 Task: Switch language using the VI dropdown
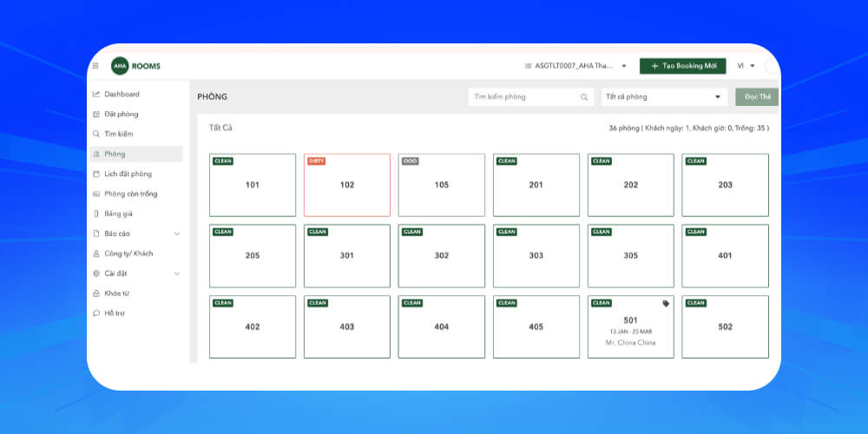coord(746,66)
